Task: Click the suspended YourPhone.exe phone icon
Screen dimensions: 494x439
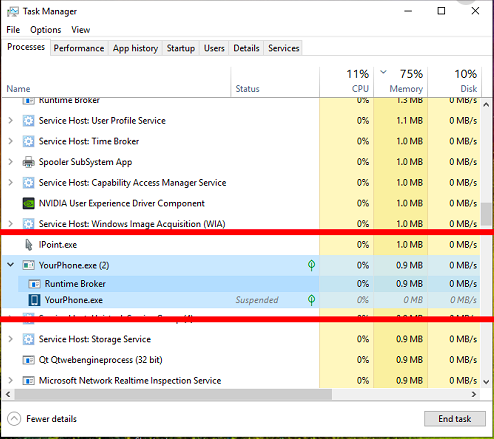Action: coord(34,300)
